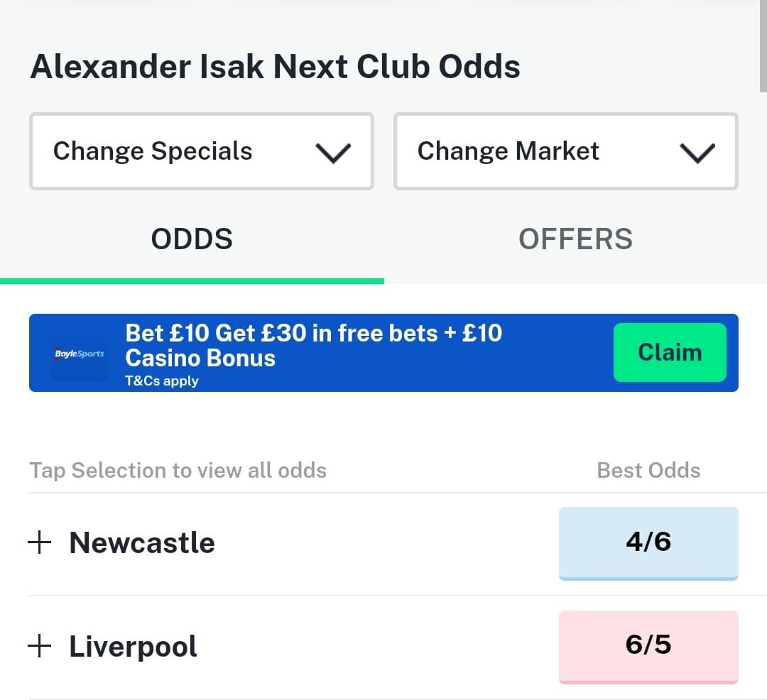
Task: Select Newcastle best odds 4/6
Action: click(648, 543)
